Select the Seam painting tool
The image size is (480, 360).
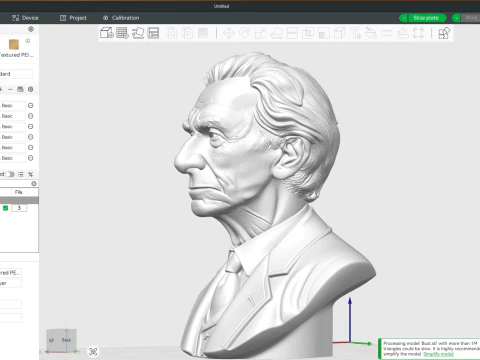click(x=339, y=33)
